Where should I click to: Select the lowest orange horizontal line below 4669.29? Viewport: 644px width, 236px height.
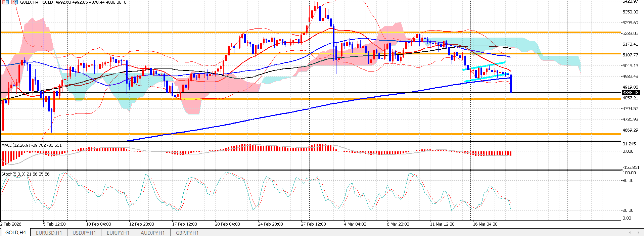click(x=302, y=134)
